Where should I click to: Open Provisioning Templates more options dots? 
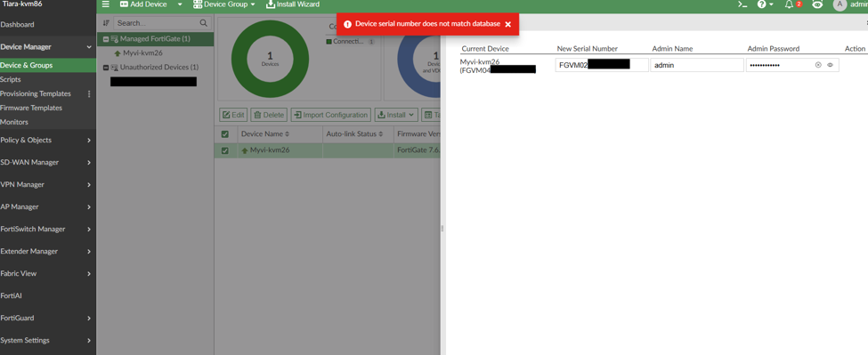point(89,94)
